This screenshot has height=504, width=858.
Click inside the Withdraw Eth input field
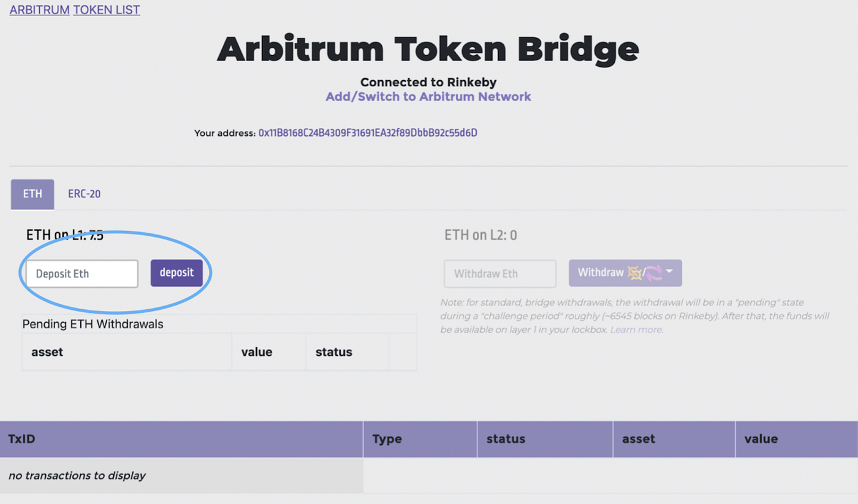point(499,274)
